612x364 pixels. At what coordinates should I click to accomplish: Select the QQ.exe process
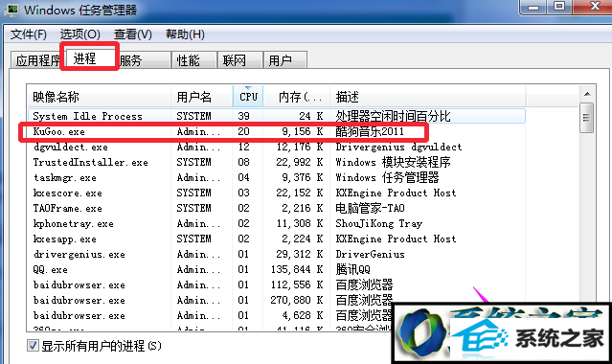tap(277, 269)
